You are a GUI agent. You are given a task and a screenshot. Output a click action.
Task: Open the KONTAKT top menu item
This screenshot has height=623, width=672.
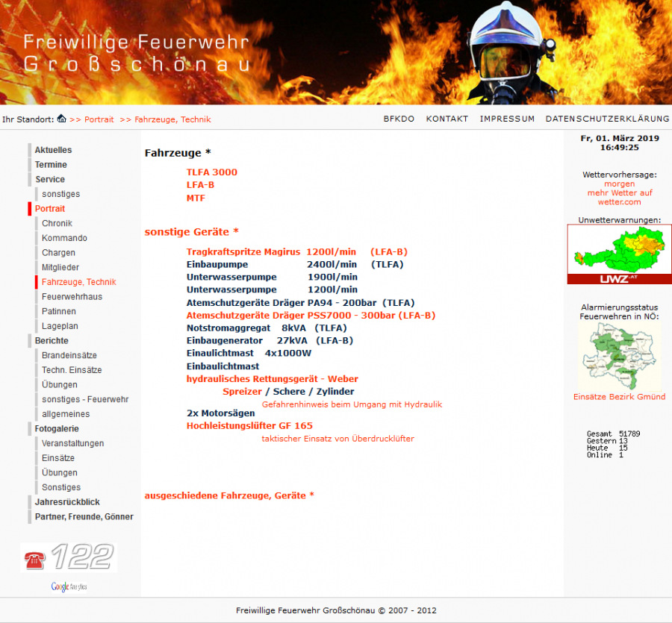pyautogui.click(x=447, y=119)
